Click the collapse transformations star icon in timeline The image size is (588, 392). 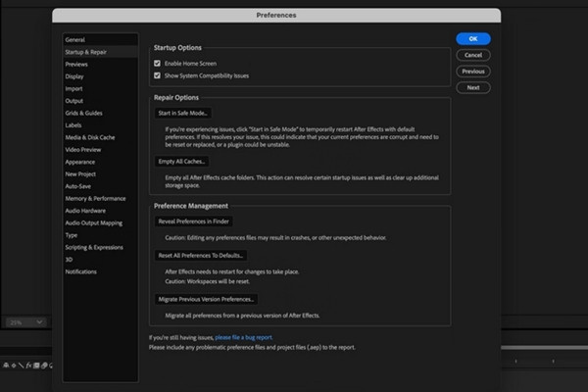(x=14, y=365)
